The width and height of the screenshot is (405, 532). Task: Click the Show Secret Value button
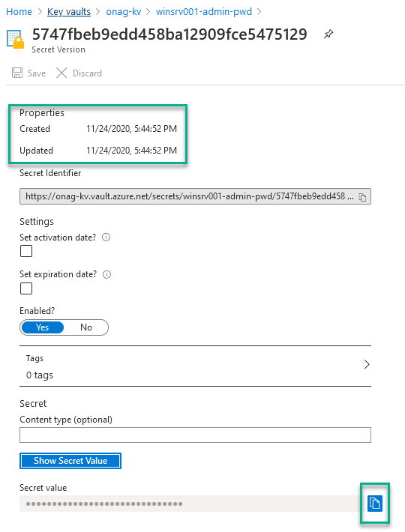(x=70, y=460)
